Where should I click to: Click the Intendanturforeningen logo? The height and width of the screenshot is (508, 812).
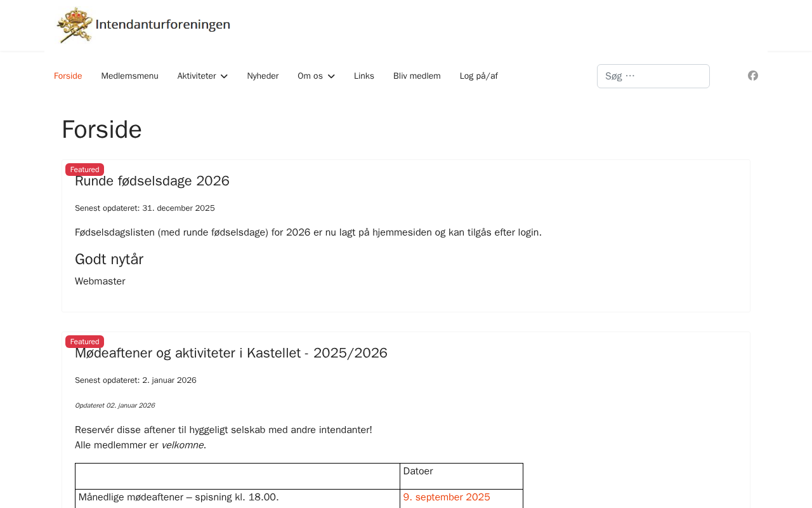click(143, 25)
